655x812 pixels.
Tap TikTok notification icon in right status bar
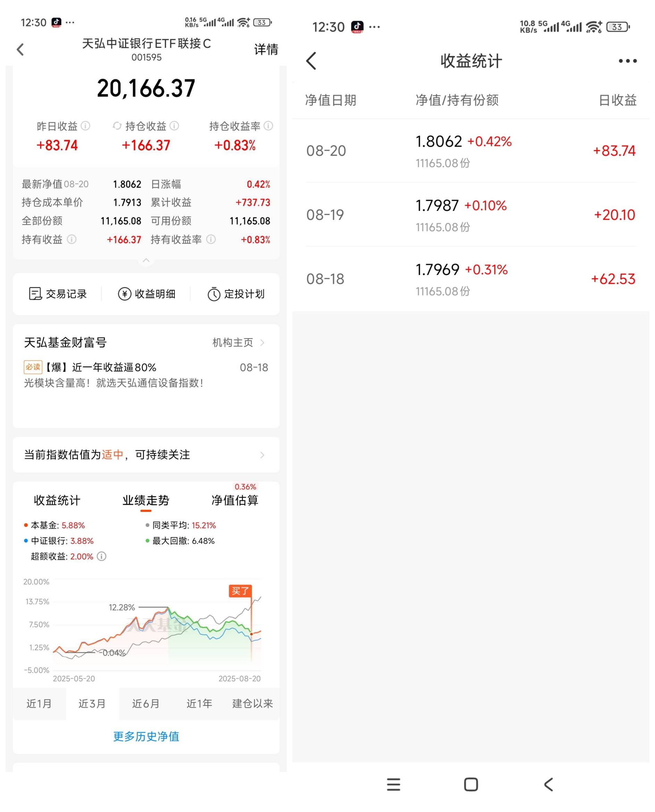point(357,27)
